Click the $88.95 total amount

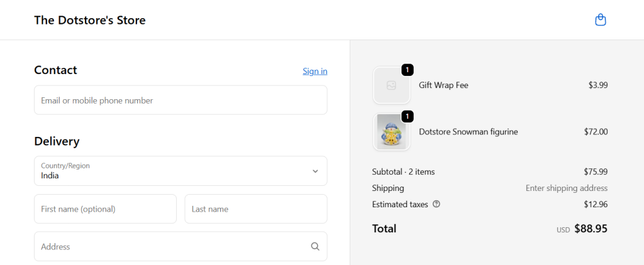591,229
